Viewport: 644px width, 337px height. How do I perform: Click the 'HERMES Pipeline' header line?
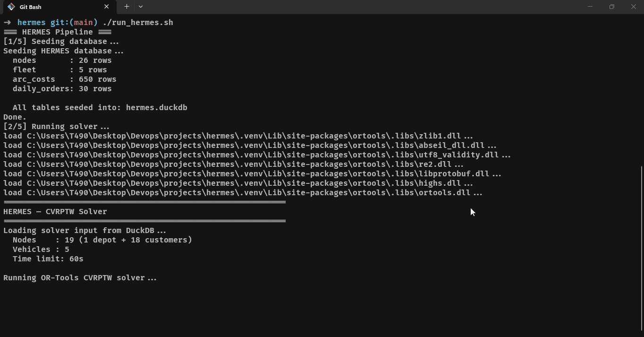tap(57, 32)
